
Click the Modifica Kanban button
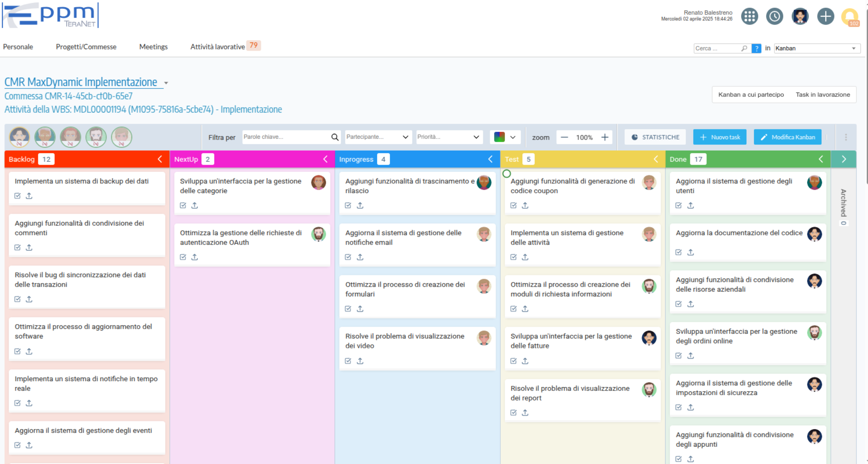pyautogui.click(x=787, y=137)
